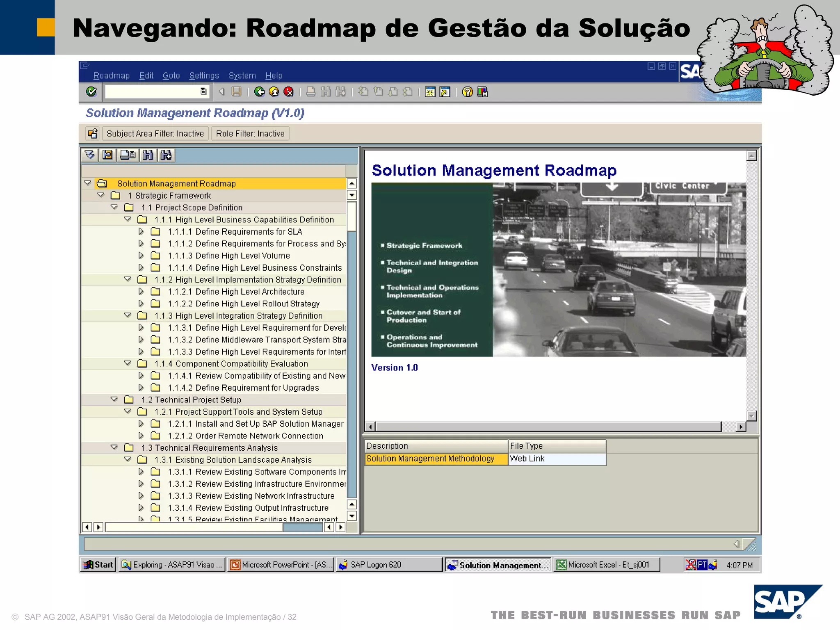Select 1.1.2.2 Define High Level Rollout Strategy

pos(244,304)
